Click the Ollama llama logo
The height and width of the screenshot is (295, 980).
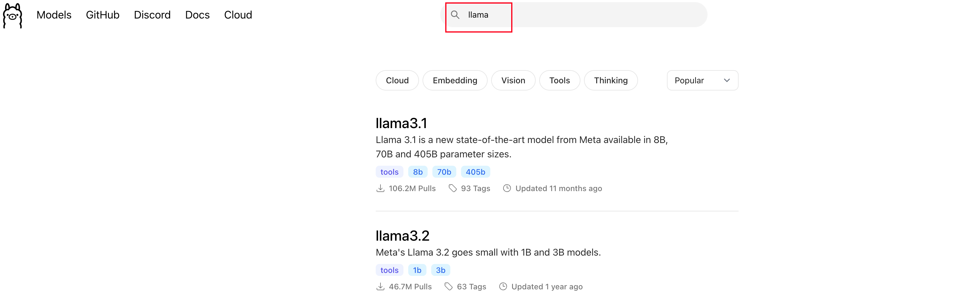[13, 16]
